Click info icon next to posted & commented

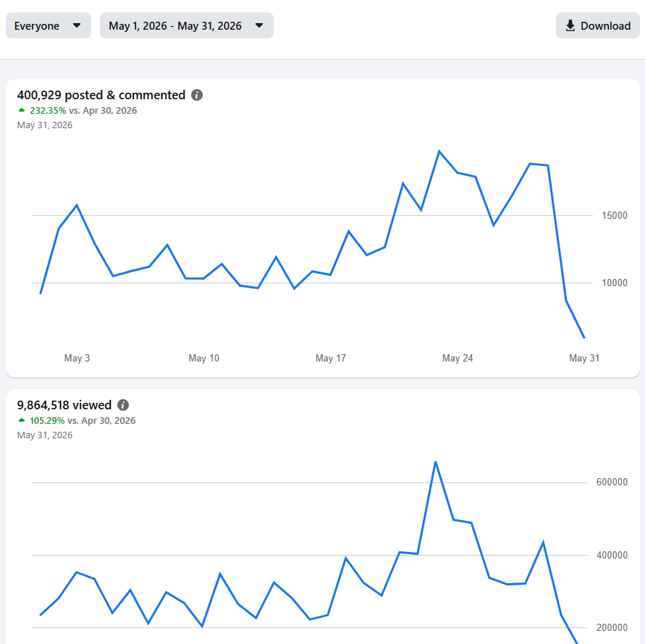pyautogui.click(x=197, y=95)
